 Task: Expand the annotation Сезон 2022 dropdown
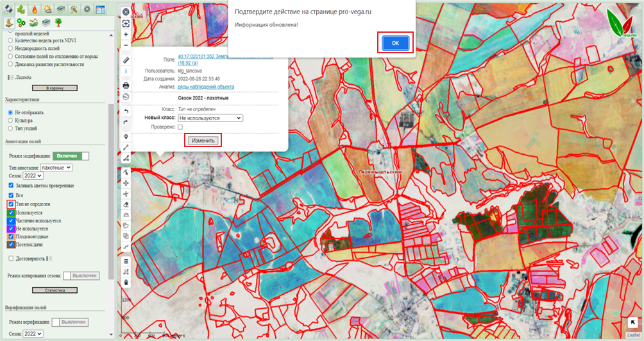[33, 175]
